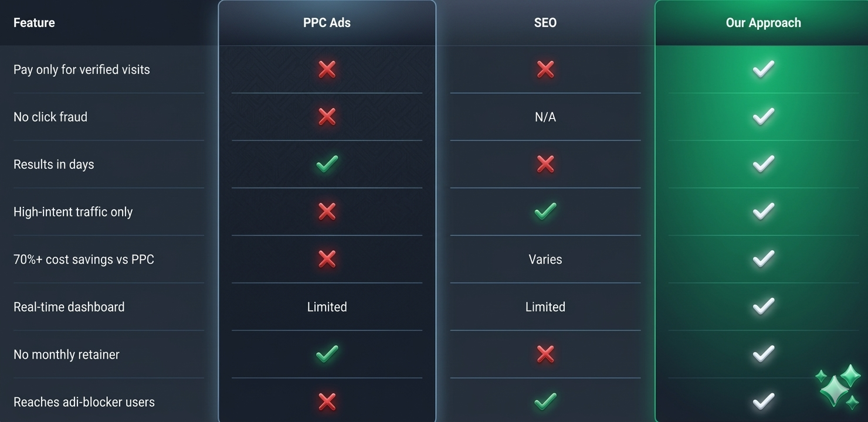Click the N/A value under SEO
The image size is (868, 422).
click(545, 117)
